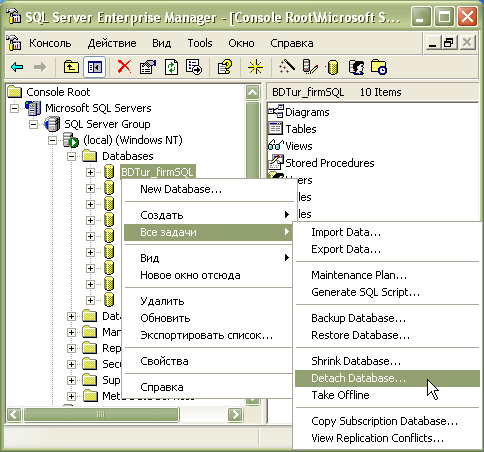The height and width of the screenshot is (452, 484).
Task: Choose New Database... from context menu
Action: coord(208,189)
